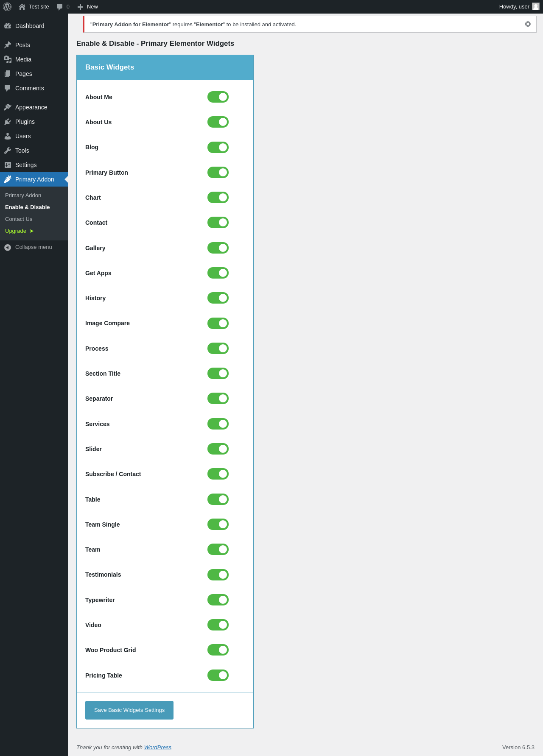This screenshot has height=756, width=543.
Task: Disable the Image Compare widget
Action: pyautogui.click(x=218, y=323)
